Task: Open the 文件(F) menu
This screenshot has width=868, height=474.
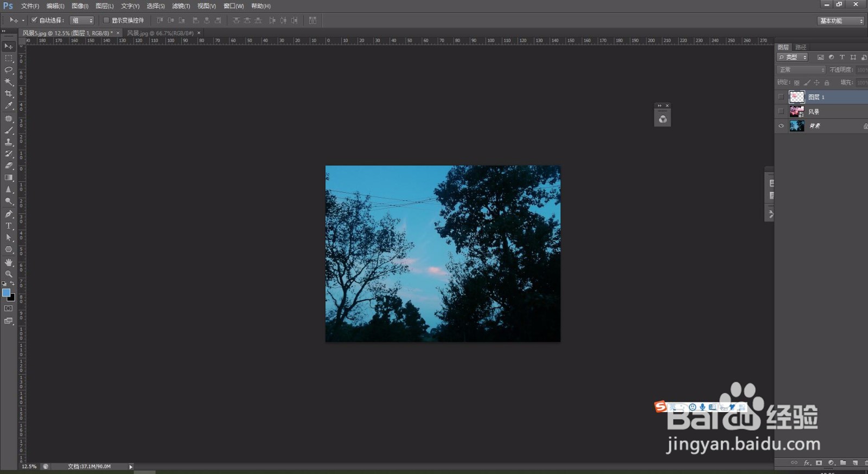Action: click(x=30, y=6)
